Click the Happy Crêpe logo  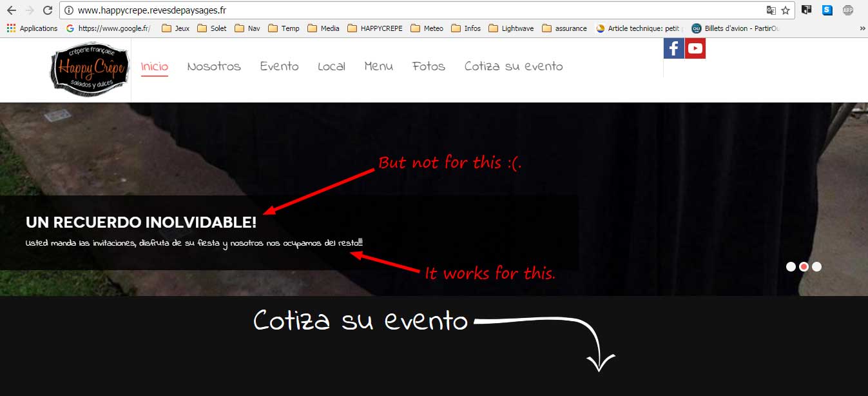[90, 69]
